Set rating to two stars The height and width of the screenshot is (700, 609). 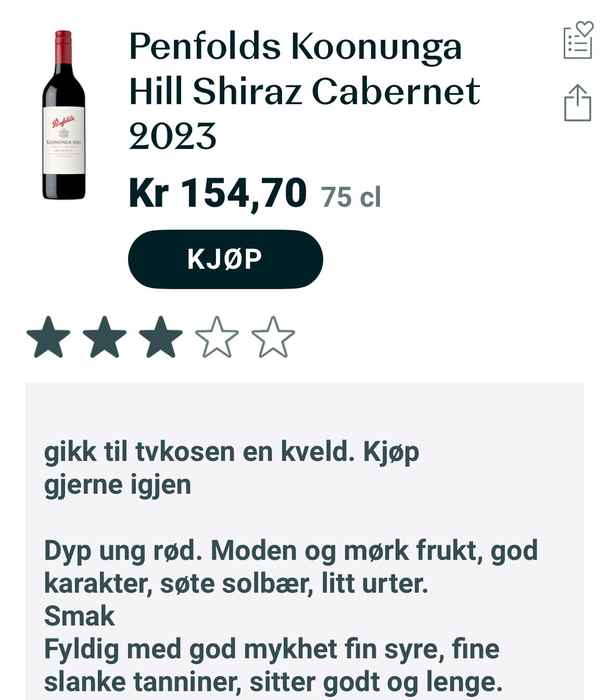(105, 337)
